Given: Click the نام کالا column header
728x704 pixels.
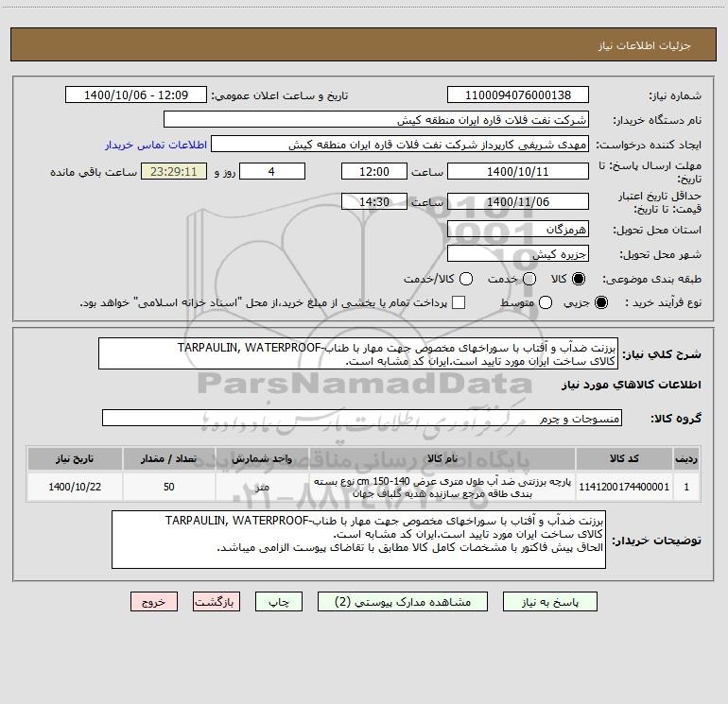Looking at the screenshot, I should (x=442, y=458).
